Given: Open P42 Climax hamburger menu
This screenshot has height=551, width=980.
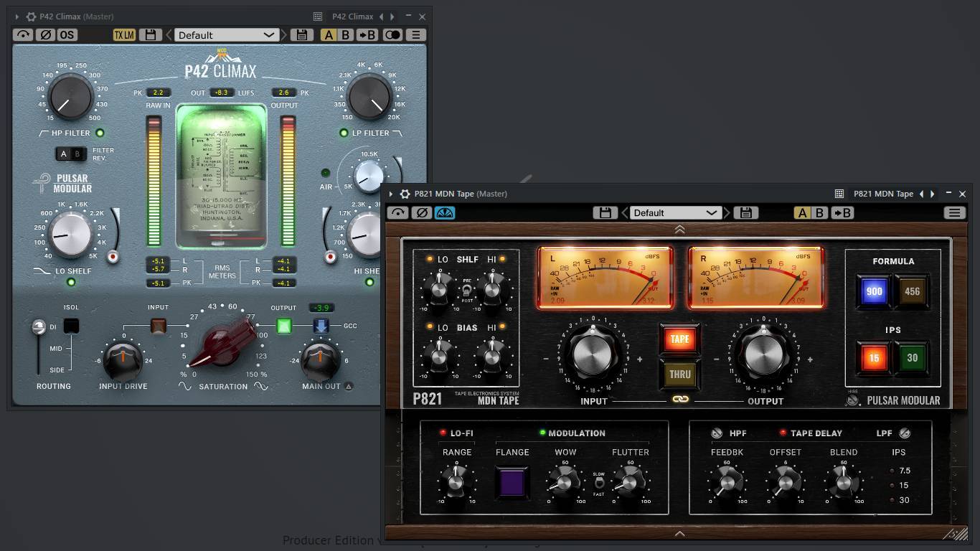Looking at the screenshot, I should (x=415, y=34).
